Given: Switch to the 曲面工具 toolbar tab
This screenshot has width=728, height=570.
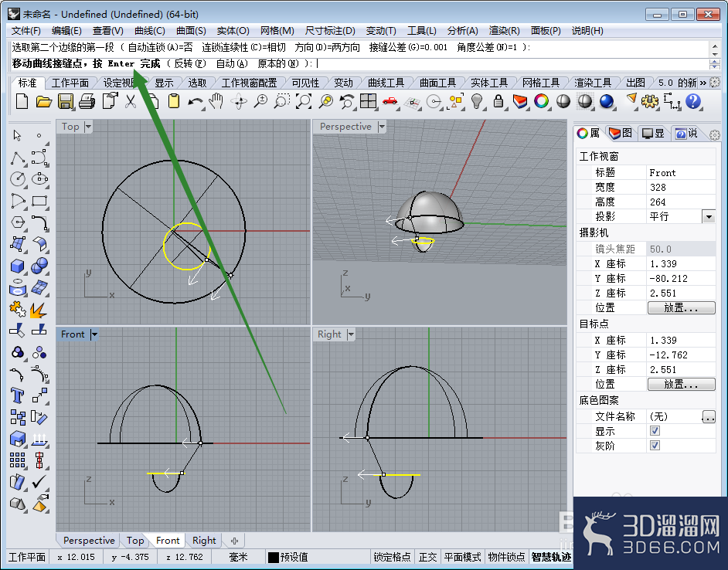Looking at the screenshot, I should [438, 83].
